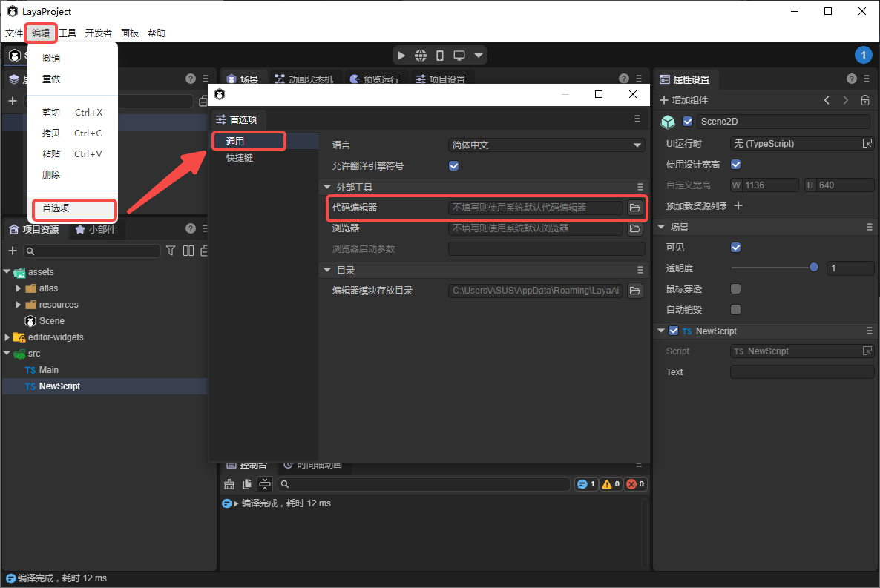Click the error count badge in console
Screen dimensions: 880x588
636,484
